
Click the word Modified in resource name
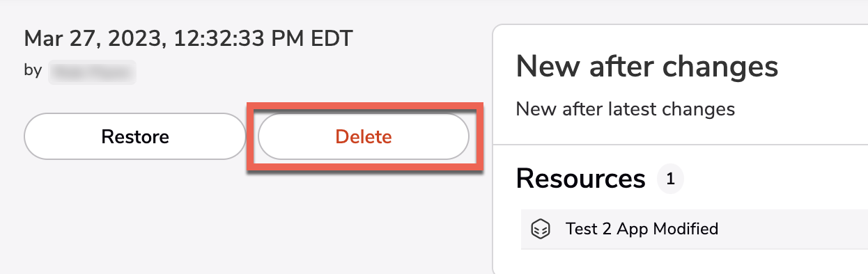tap(687, 228)
